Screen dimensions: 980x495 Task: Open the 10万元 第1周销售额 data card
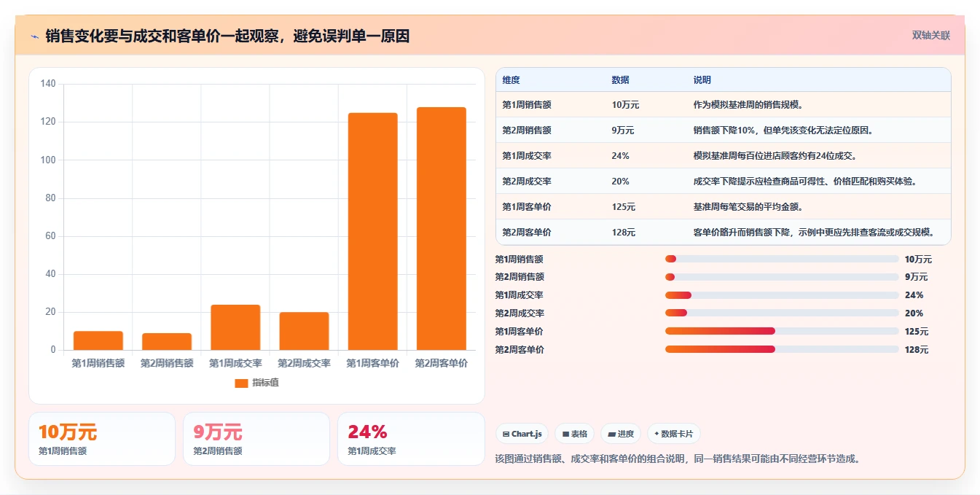(x=102, y=439)
